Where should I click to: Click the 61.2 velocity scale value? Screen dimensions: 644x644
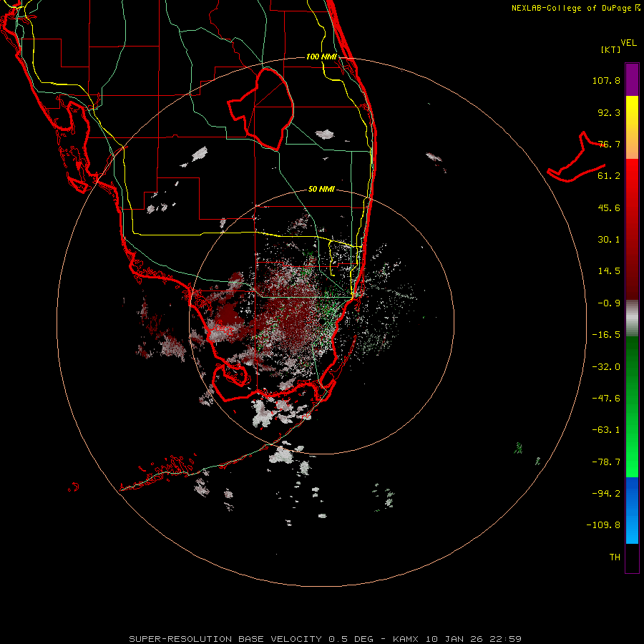pos(609,176)
